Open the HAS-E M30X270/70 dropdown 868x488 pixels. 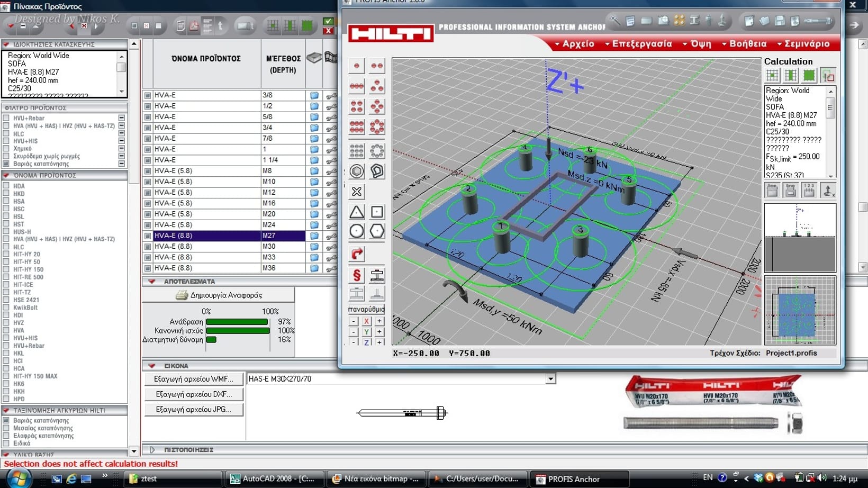(550, 379)
